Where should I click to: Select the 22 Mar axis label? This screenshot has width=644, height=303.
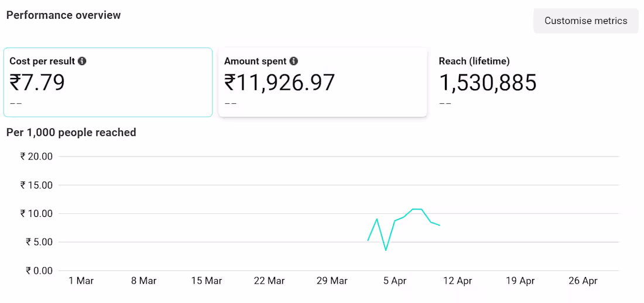[x=269, y=281]
